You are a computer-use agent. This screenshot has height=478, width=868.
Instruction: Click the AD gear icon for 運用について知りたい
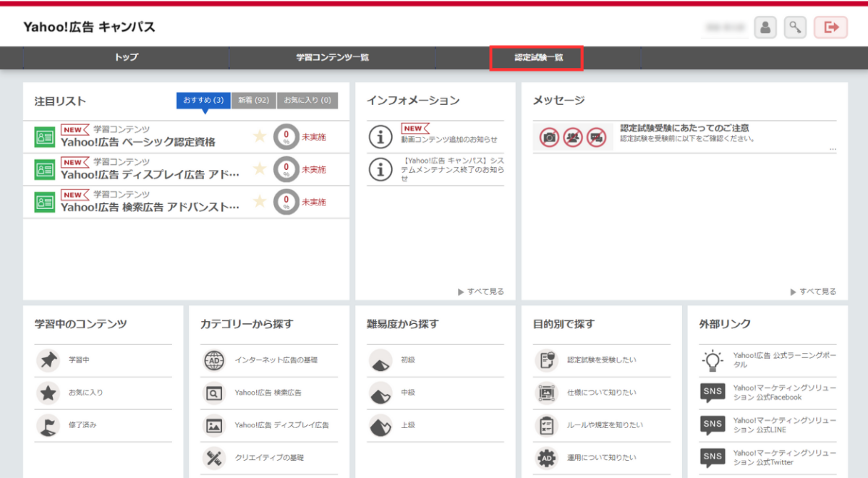click(547, 458)
